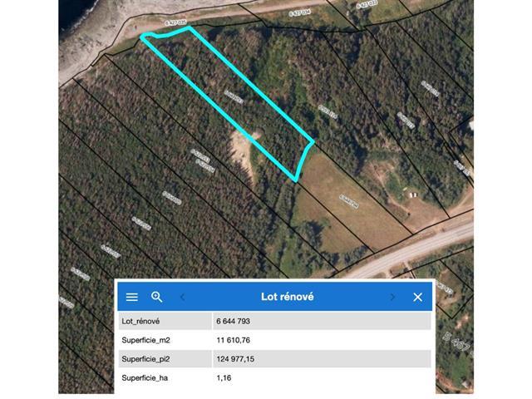Close the Lot rénové popup

[417, 297]
